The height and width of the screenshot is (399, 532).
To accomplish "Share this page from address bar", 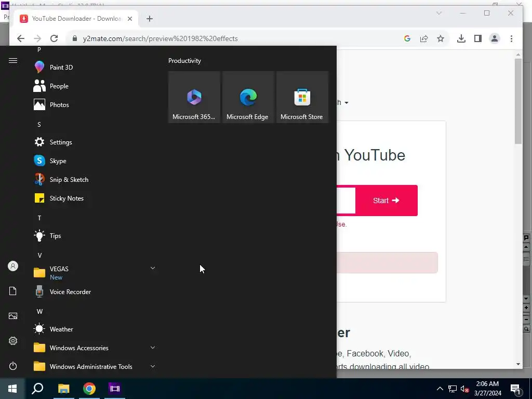I will 424,38.
